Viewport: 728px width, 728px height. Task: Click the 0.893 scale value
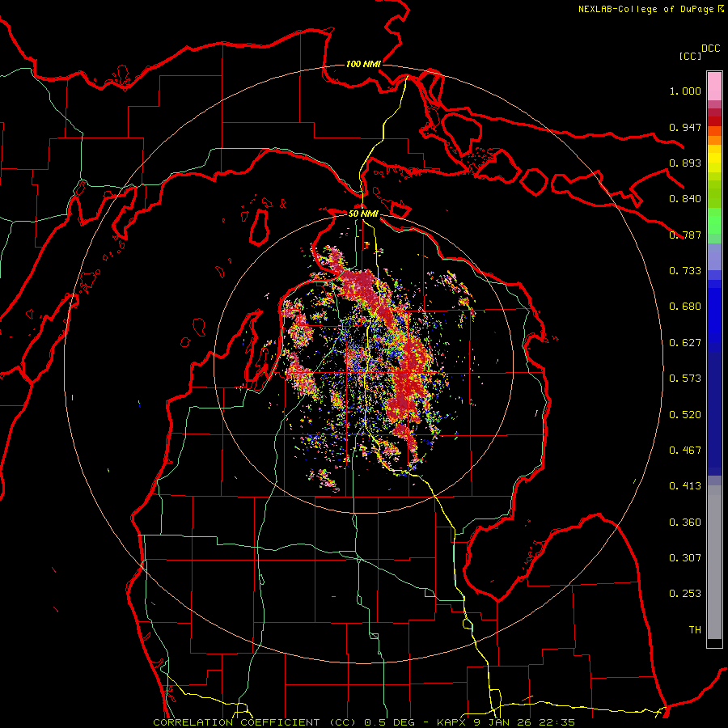[x=685, y=163]
